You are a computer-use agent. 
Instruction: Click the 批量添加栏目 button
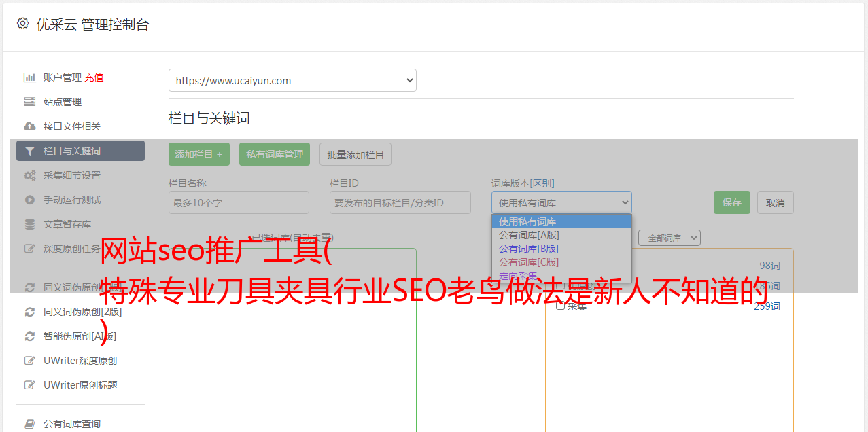coord(355,154)
